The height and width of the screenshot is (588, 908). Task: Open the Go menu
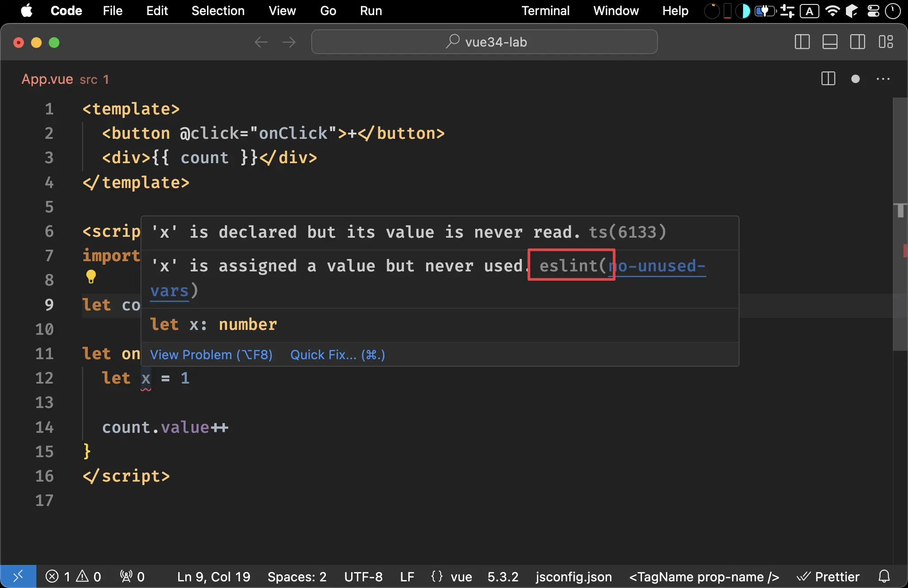pyautogui.click(x=328, y=11)
